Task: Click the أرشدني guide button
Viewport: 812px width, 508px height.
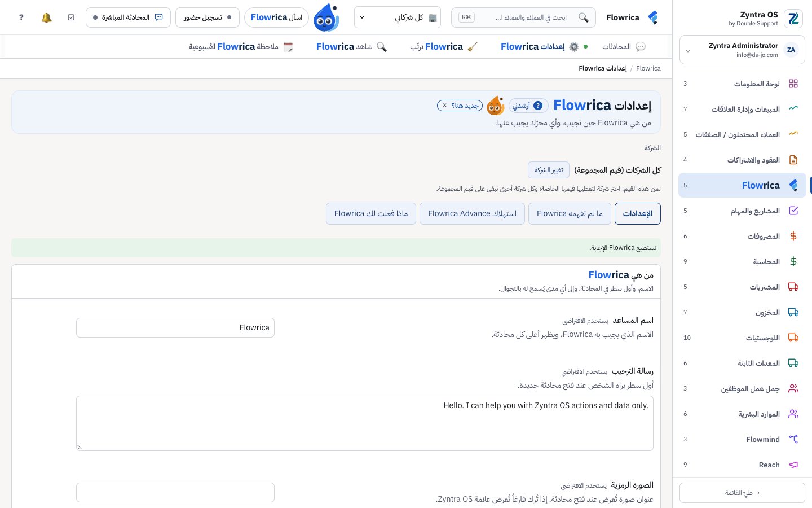Action: click(x=528, y=106)
